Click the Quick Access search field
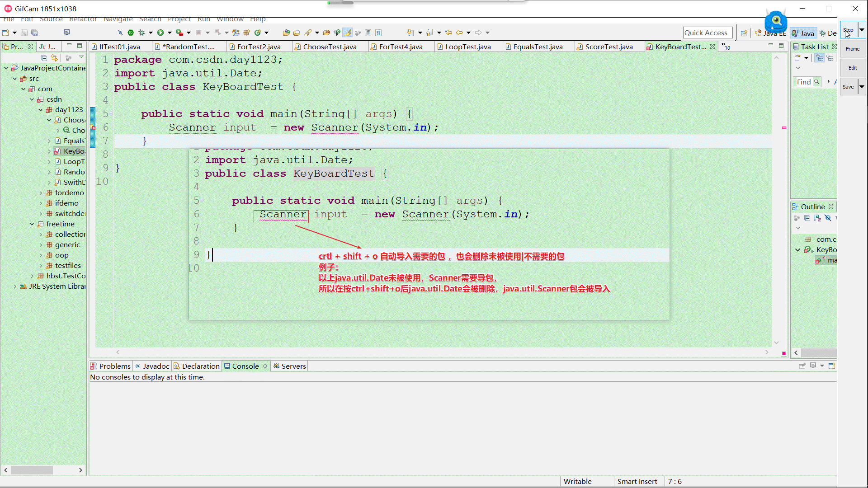Viewport: 868px width, 488px height. pyautogui.click(x=707, y=33)
